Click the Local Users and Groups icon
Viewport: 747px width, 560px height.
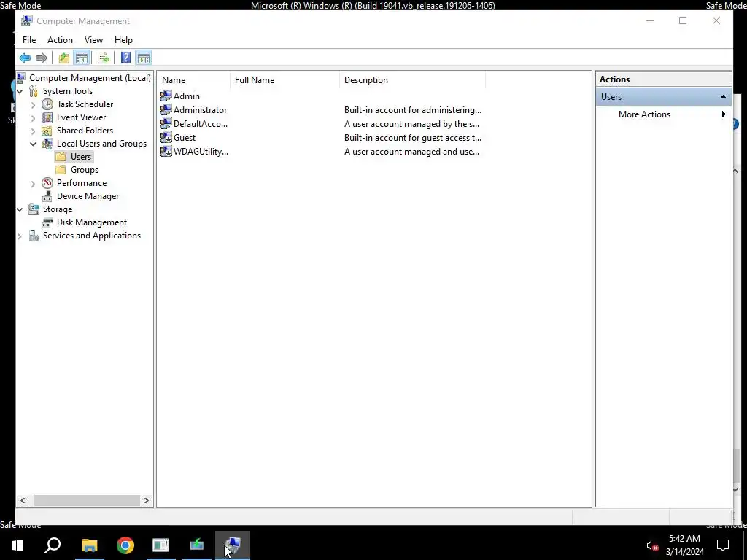(x=47, y=144)
